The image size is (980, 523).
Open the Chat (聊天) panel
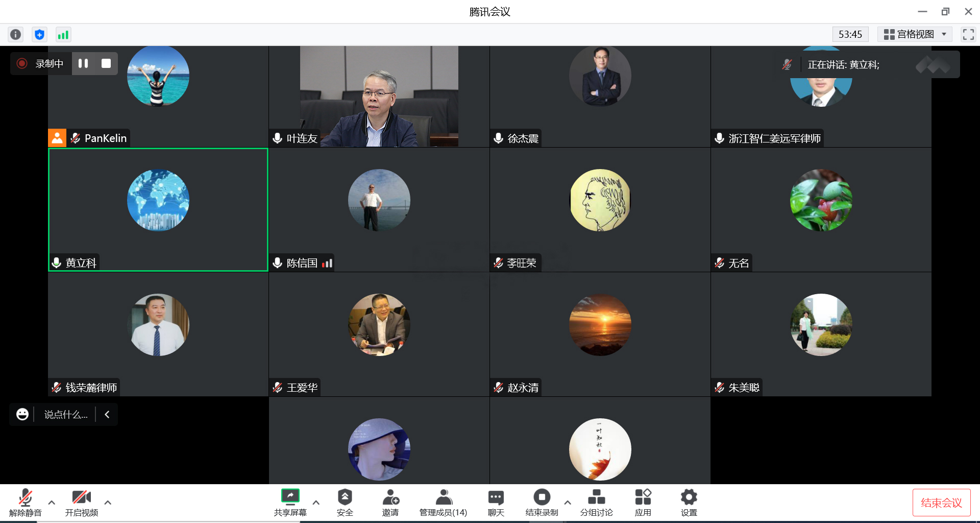point(496,502)
